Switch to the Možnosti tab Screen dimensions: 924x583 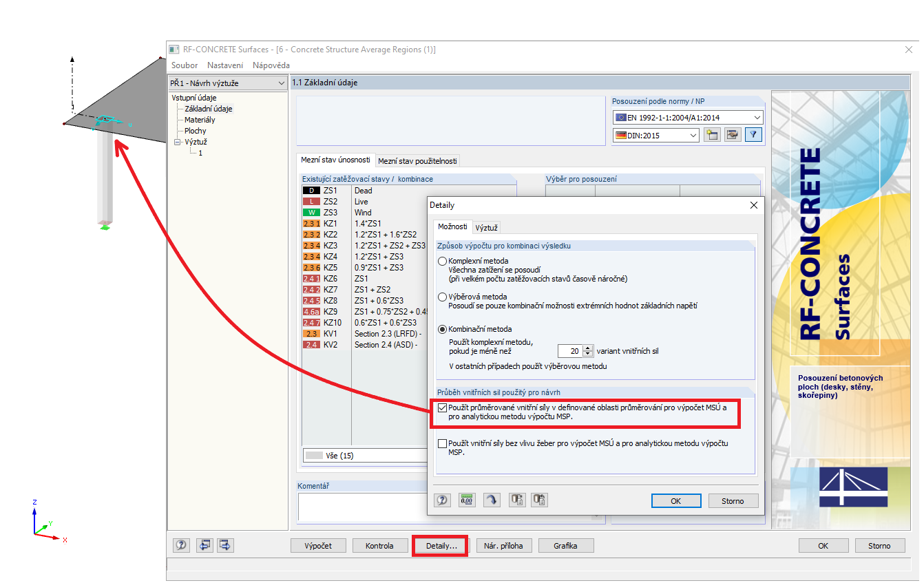point(452,226)
